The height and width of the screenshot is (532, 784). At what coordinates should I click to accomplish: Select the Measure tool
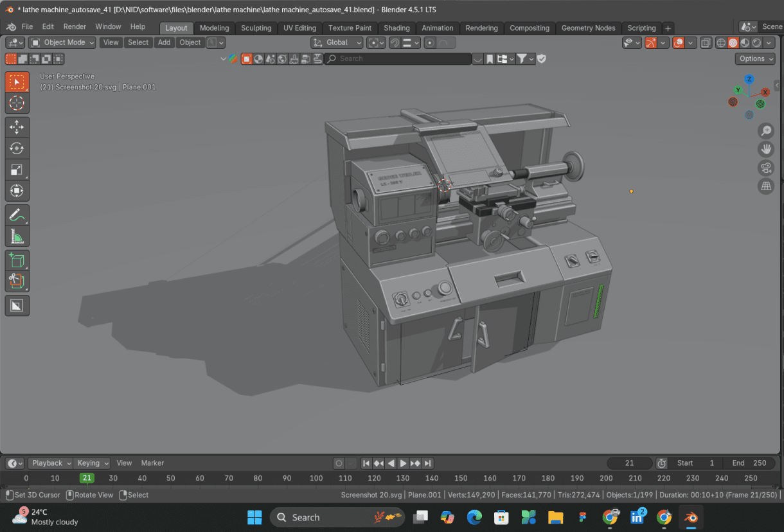click(x=17, y=236)
